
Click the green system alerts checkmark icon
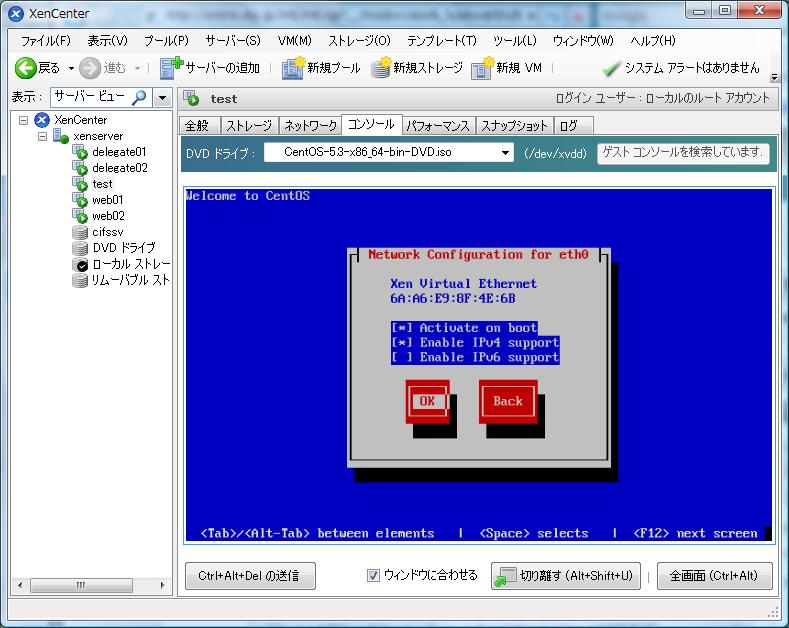[611, 68]
